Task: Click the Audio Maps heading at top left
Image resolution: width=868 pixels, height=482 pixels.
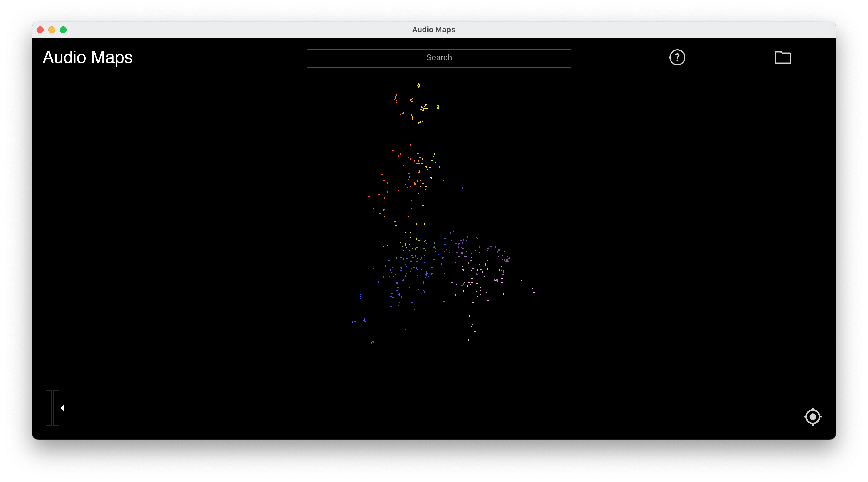Action: pos(87,57)
